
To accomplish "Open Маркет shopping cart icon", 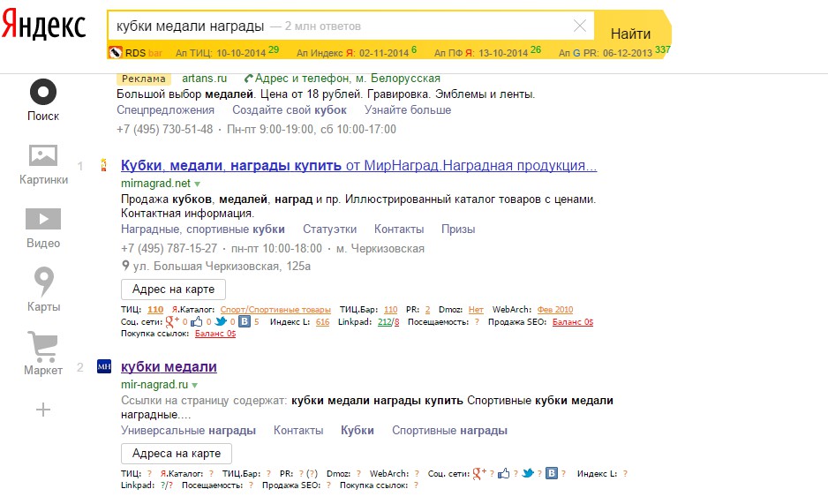I will point(42,346).
